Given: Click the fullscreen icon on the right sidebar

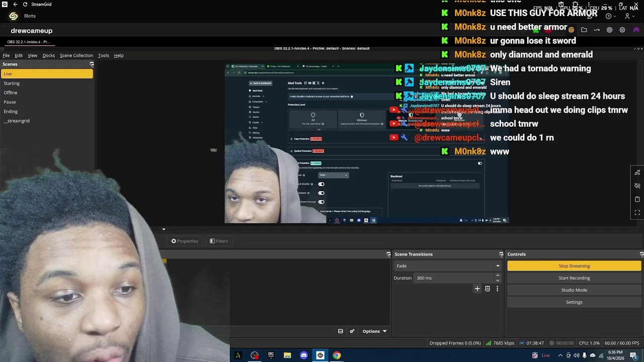Looking at the screenshot, I should (x=637, y=213).
